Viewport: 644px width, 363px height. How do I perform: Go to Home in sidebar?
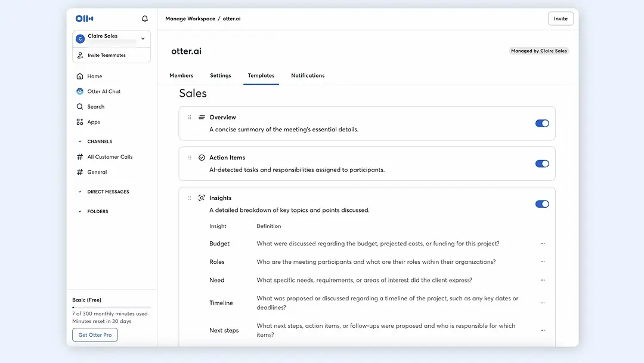pyautogui.click(x=94, y=76)
